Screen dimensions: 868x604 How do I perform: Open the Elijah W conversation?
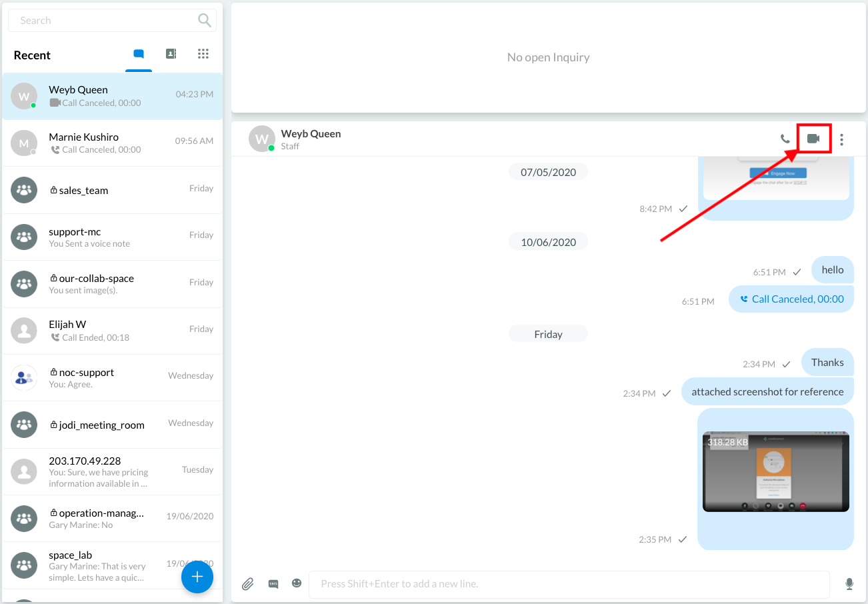click(x=112, y=331)
